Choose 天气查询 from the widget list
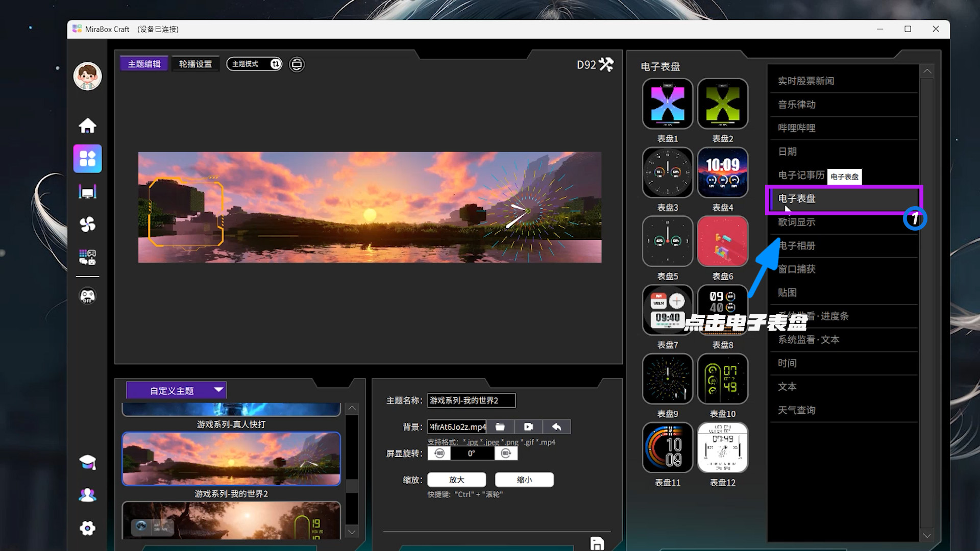Viewport: 980px width, 551px height. coord(844,410)
